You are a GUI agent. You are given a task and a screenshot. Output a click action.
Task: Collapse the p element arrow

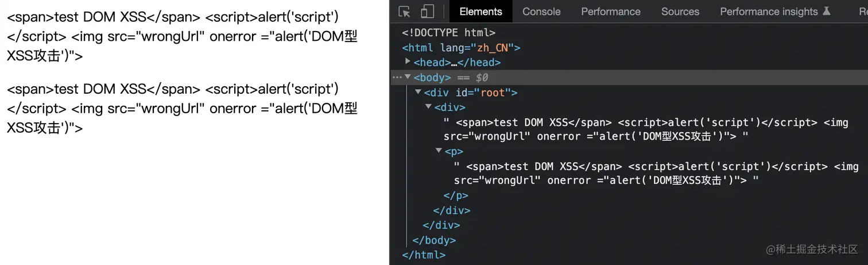[439, 151]
